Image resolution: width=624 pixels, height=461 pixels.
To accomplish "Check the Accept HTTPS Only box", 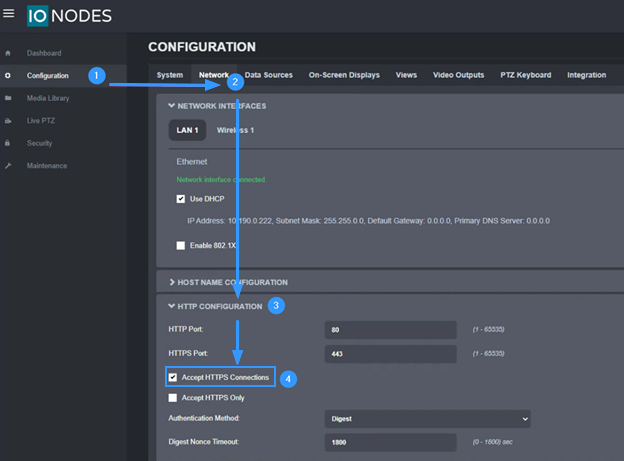I will [173, 398].
